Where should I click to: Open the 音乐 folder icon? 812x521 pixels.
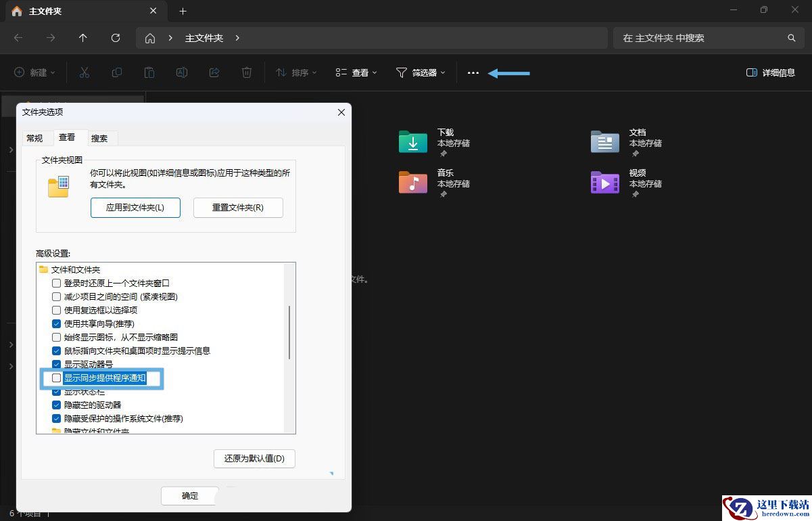click(412, 182)
